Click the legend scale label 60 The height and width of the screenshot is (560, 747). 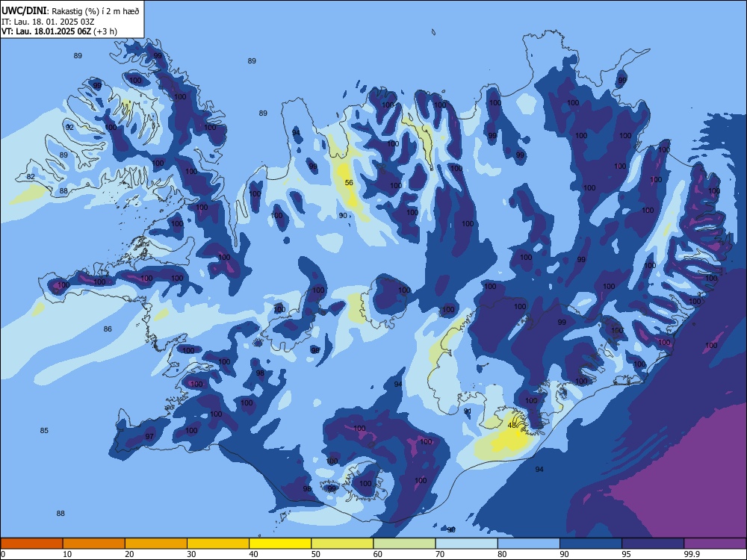tap(378, 554)
